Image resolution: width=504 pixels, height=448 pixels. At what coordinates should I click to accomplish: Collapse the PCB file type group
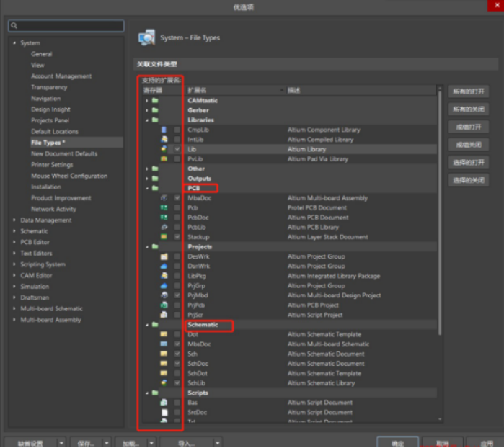147,188
